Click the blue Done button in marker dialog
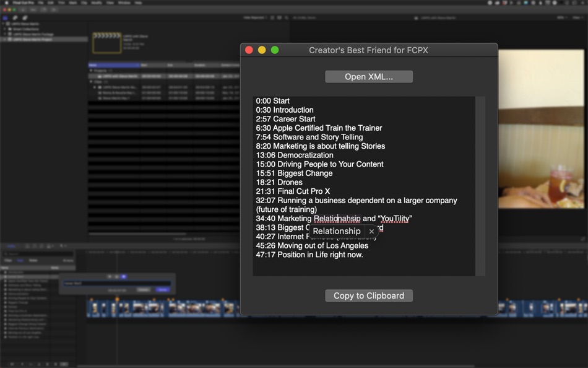The width and height of the screenshot is (588, 368). [x=163, y=289]
